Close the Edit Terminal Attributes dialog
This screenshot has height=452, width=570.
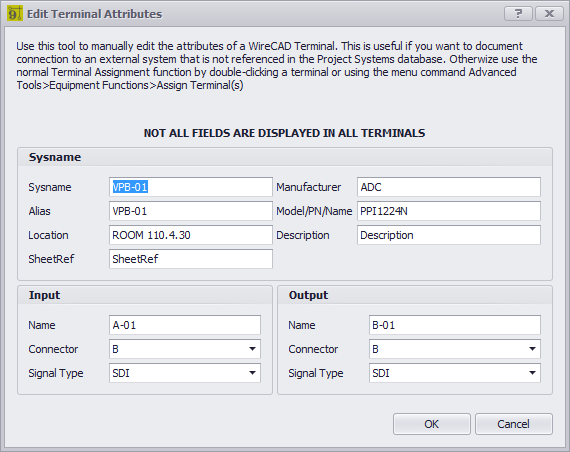point(549,14)
